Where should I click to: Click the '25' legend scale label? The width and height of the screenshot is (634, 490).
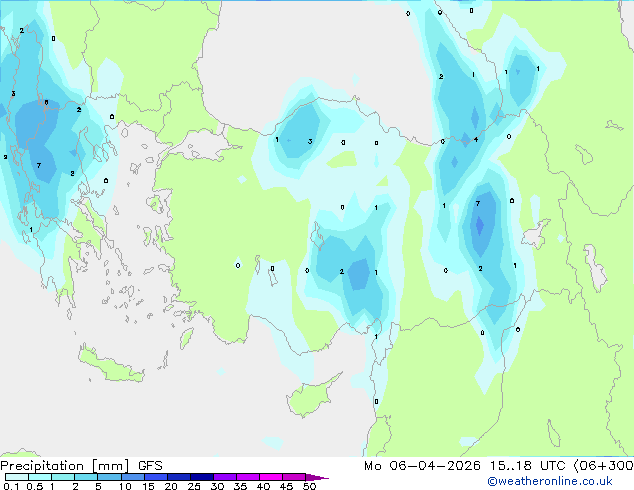tap(194, 486)
